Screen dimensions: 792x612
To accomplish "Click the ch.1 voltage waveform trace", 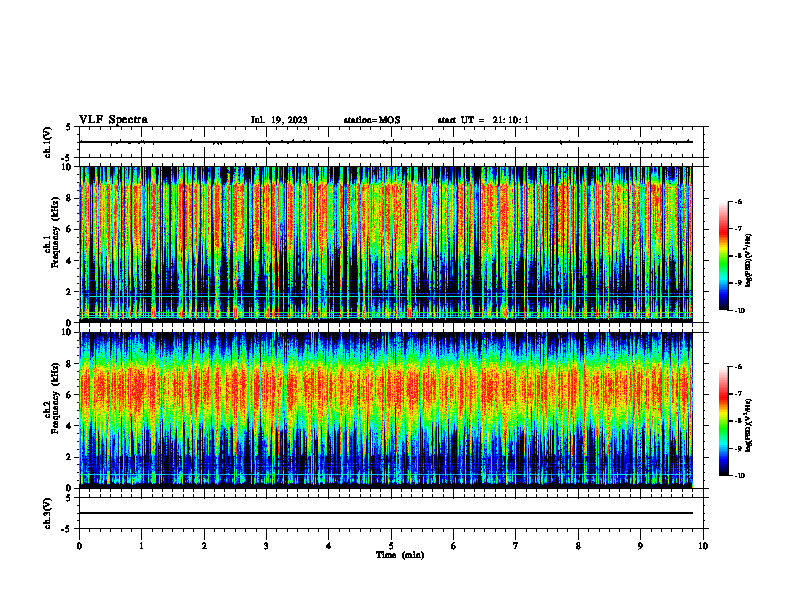I will pyautogui.click(x=385, y=142).
